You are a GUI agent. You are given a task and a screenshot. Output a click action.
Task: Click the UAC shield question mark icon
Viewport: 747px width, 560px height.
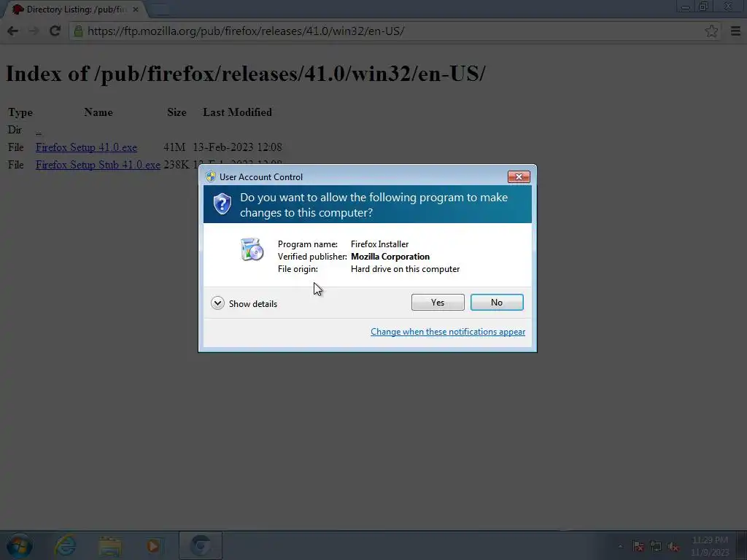(222, 204)
